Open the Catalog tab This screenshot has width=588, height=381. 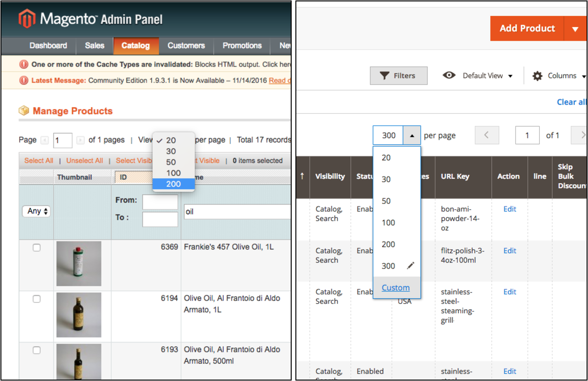(135, 45)
